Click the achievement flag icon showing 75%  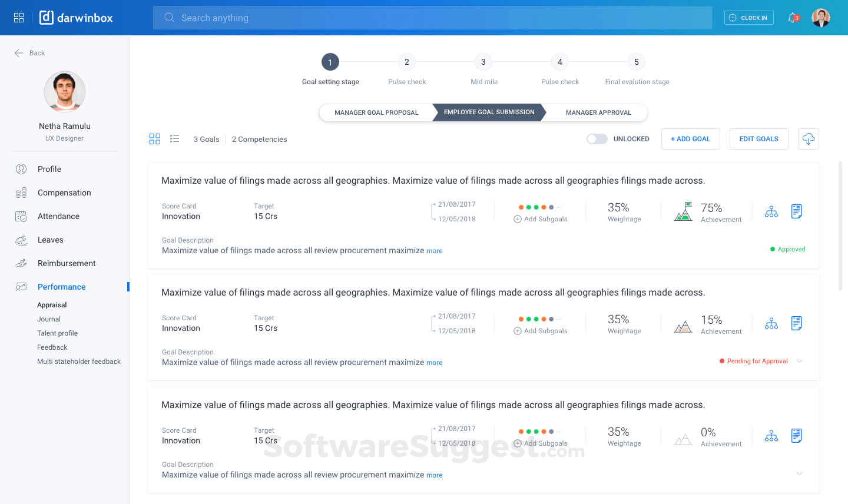(683, 211)
